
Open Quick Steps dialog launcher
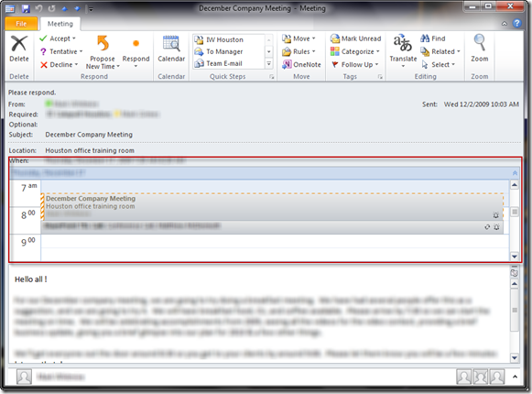tap(271, 77)
